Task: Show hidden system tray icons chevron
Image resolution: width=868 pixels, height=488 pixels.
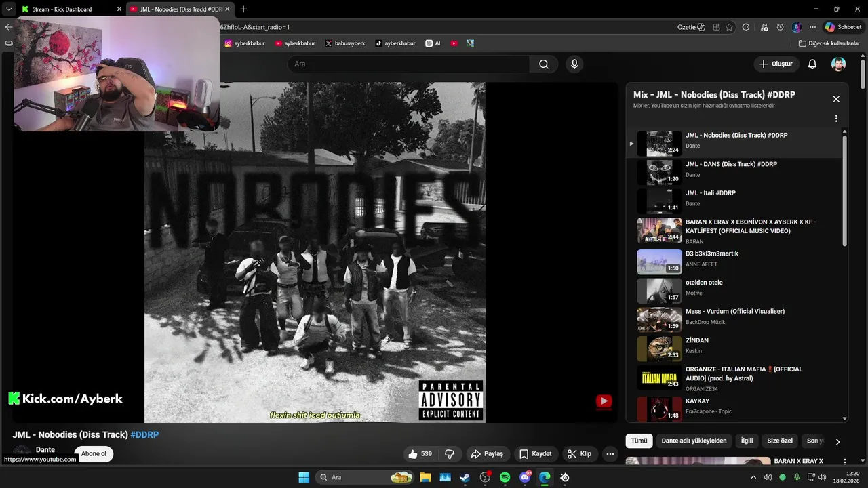Action: pyautogui.click(x=753, y=477)
